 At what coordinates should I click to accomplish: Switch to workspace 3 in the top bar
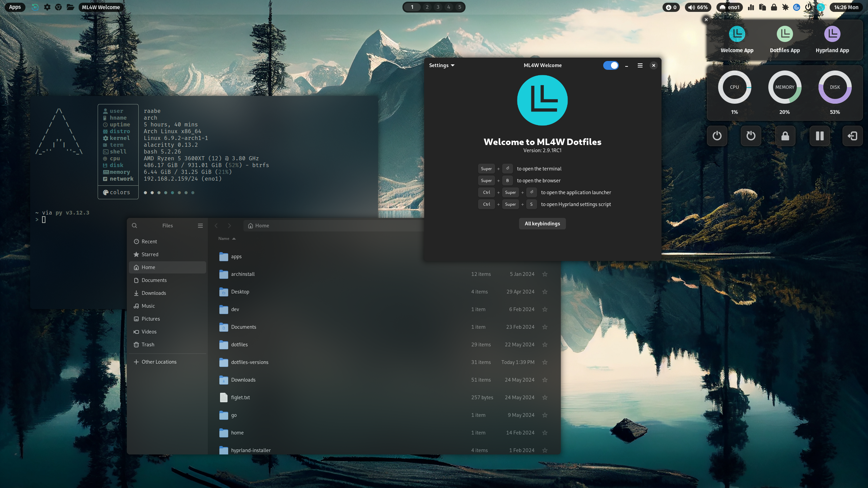[x=438, y=6]
